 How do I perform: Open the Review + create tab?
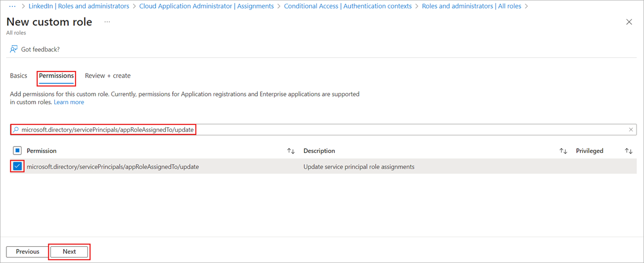pyautogui.click(x=107, y=76)
